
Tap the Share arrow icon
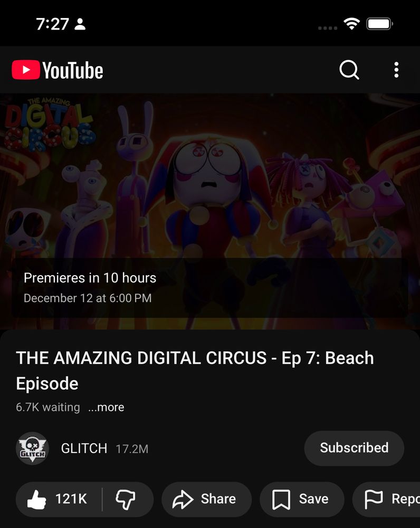[x=183, y=499]
